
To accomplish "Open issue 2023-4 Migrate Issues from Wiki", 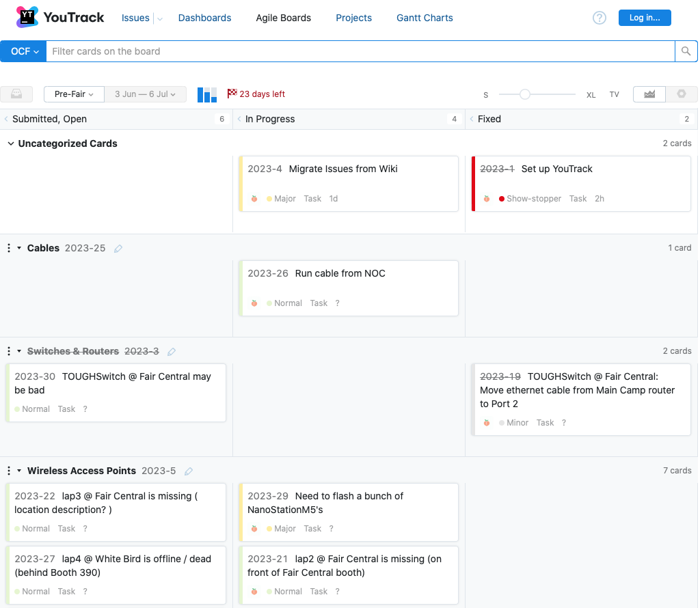I will (x=342, y=169).
